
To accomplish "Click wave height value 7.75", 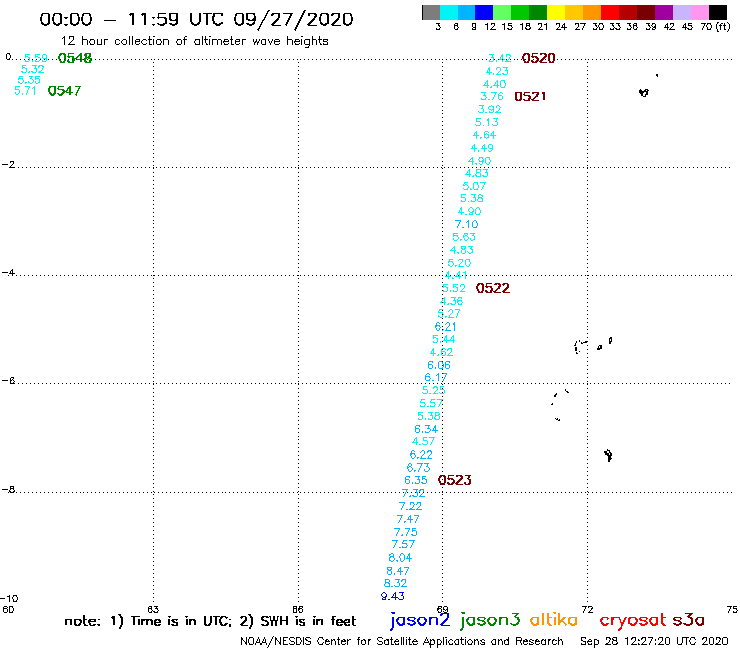I will (405, 532).
